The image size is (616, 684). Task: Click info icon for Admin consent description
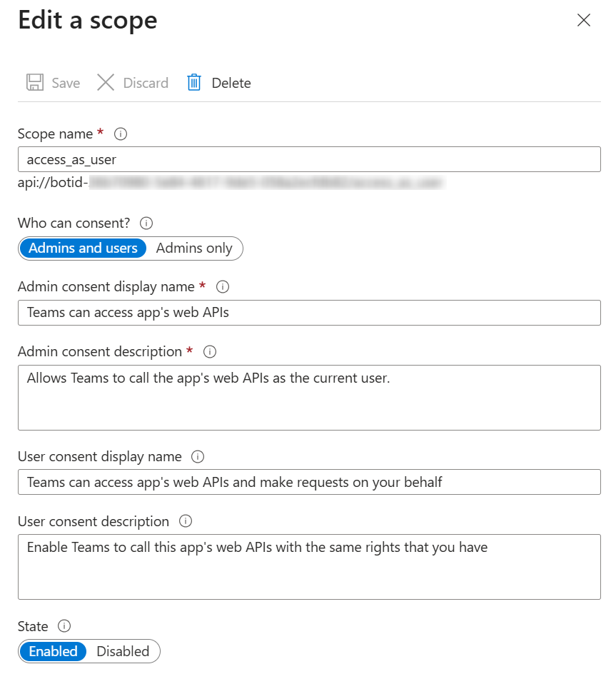pyautogui.click(x=210, y=352)
